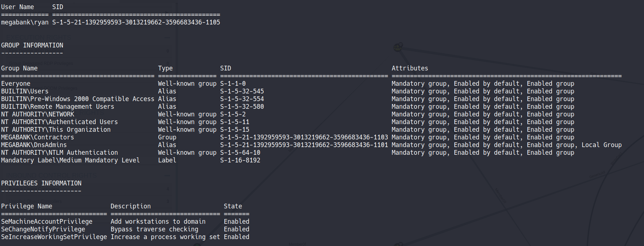
Task: Click the PRIVILEGES INFORMATION heading
Action: click(x=41, y=183)
